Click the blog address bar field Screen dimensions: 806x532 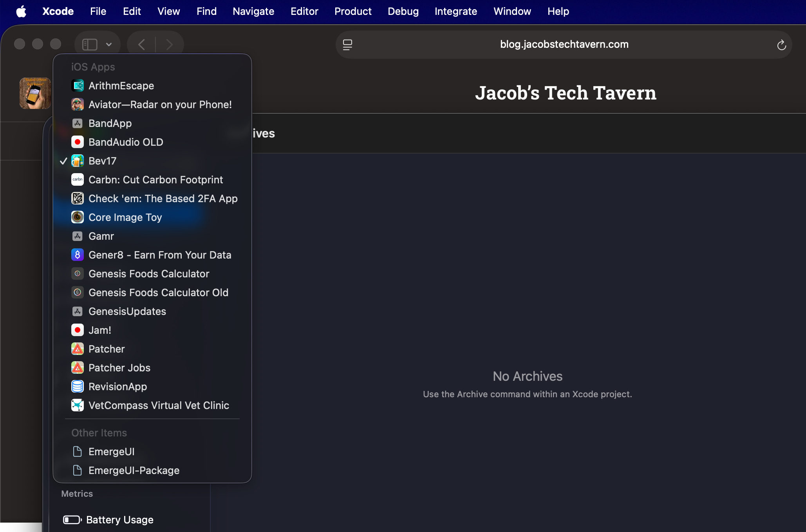564,45
